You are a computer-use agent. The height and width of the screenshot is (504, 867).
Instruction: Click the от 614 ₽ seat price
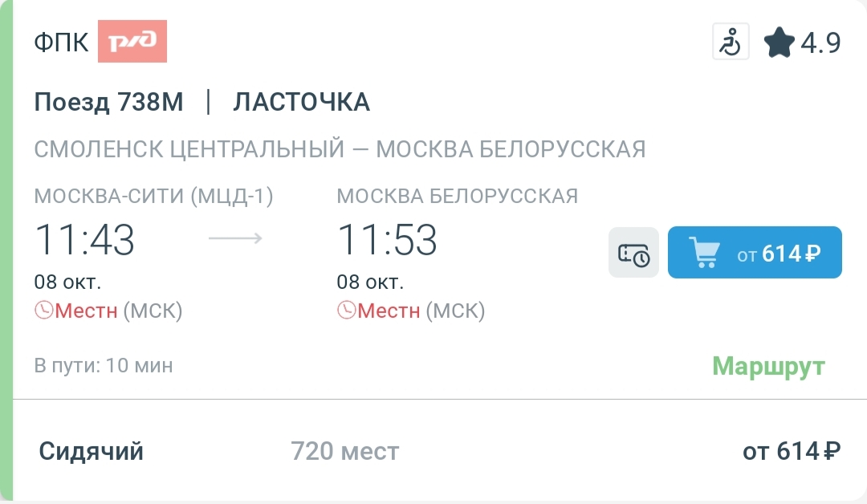[x=792, y=451]
